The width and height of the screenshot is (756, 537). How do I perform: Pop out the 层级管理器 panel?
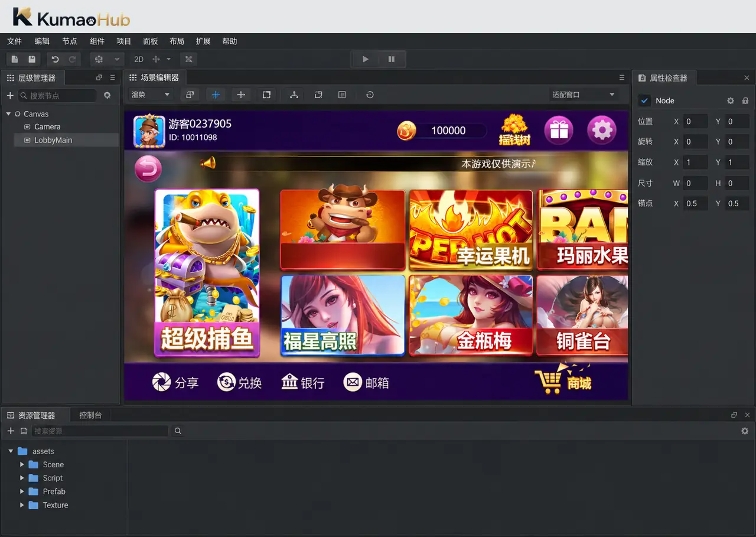point(99,77)
